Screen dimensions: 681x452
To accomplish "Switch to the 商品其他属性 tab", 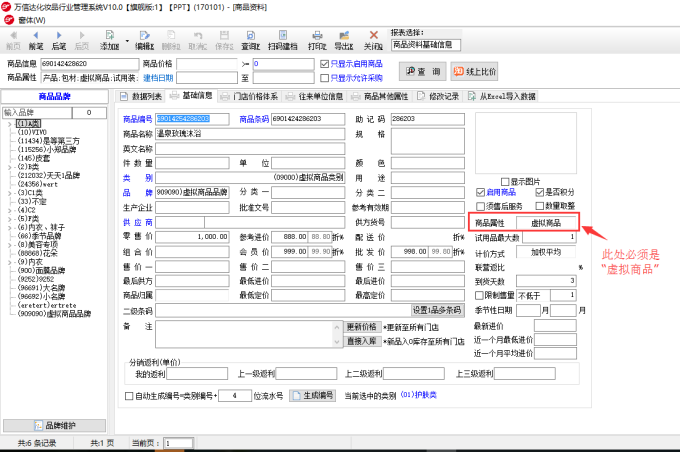I will pyautogui.click(x=380, y=96).
